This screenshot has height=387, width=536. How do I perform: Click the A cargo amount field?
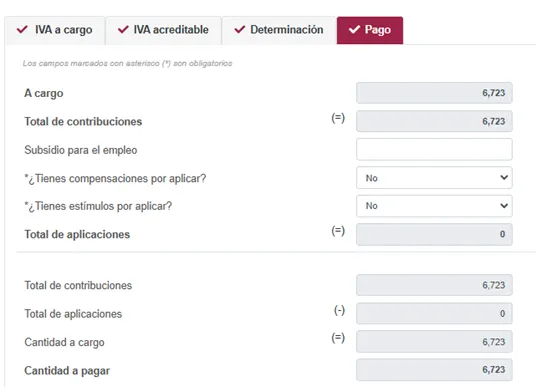434,93
